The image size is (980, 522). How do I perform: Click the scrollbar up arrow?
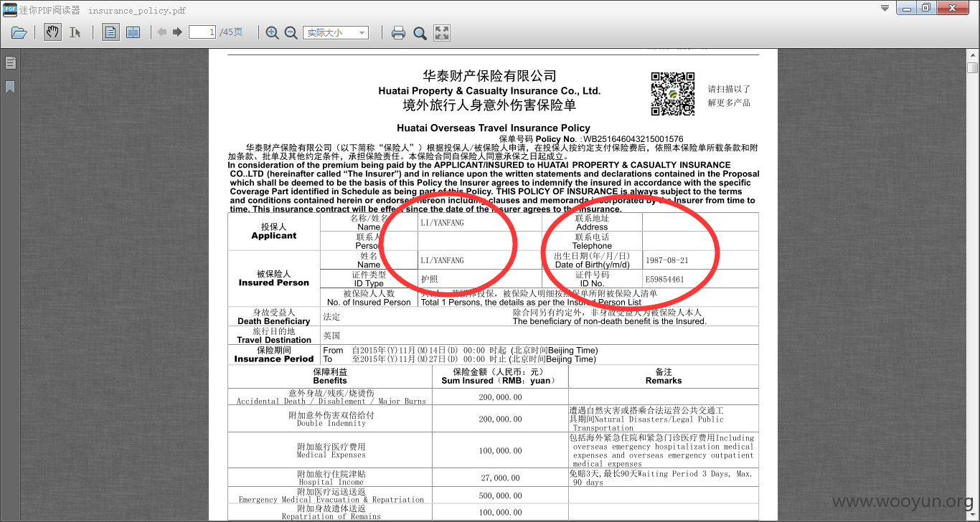point(973,55)
